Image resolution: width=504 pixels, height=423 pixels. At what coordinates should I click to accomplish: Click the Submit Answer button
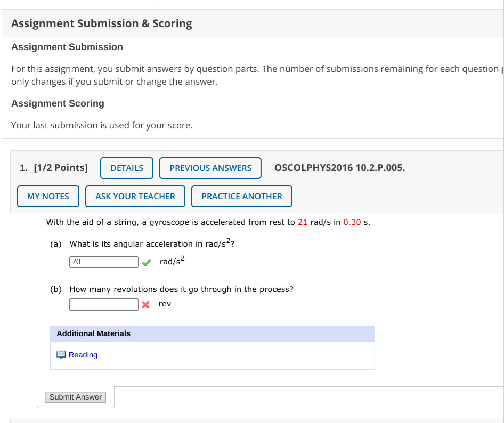pos(76,397)
